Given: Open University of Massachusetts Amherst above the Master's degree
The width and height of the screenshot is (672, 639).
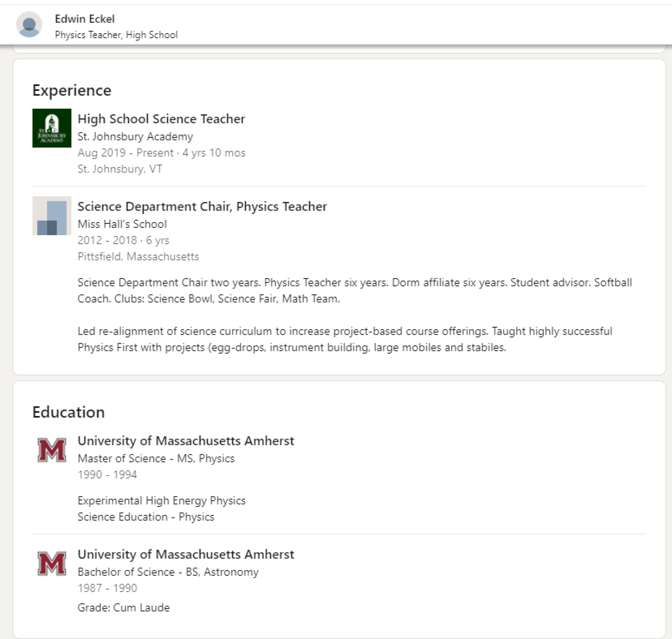Looking at the screenshot, I should (x=186, y=441).
